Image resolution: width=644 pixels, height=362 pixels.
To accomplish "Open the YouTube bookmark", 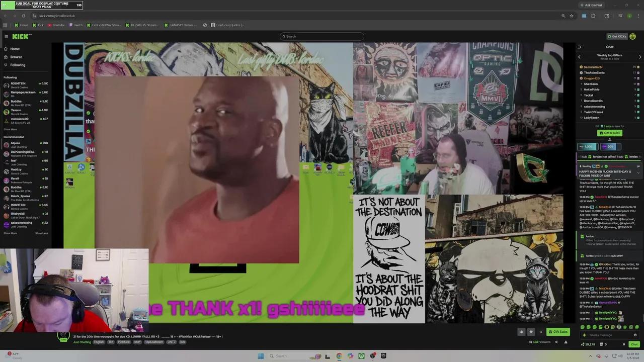I will [x=56, y=25].
